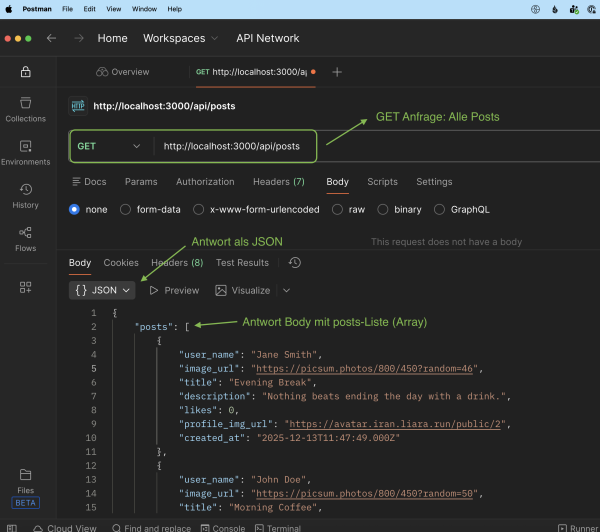The height and width of the screenshot is (532, 600).
Task: Switch to the Test Results response tab
Action: (242, 263)
